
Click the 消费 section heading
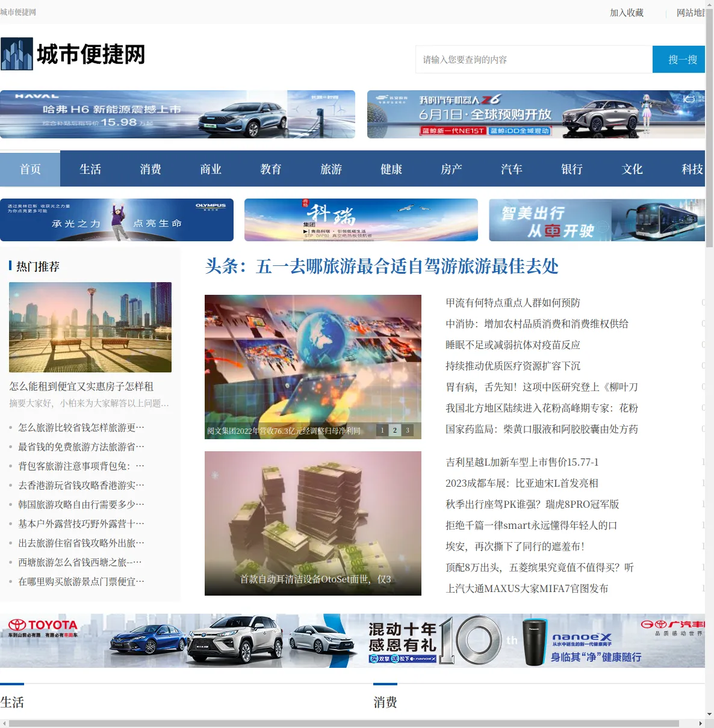point(385,702)
